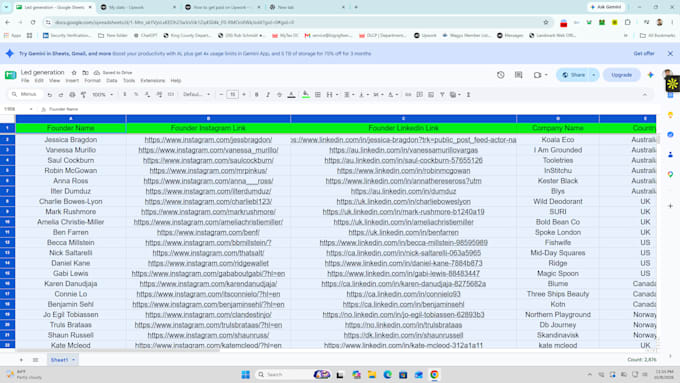This screenshot has width=680, height=383.
Task: Open the Extensions menu
Action: (153, 81)
